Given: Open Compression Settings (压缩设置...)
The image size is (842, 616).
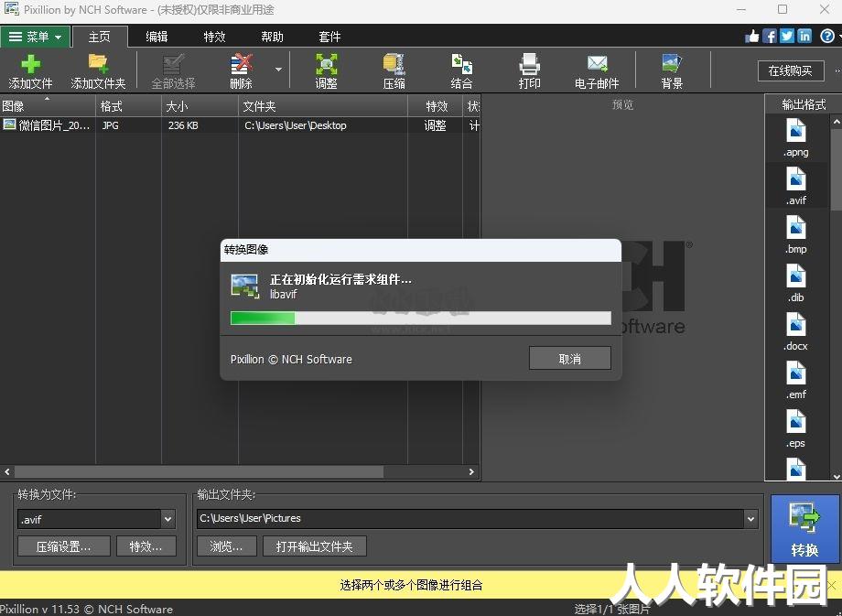Looking at the screenshot, I should [x=63, y=546].
